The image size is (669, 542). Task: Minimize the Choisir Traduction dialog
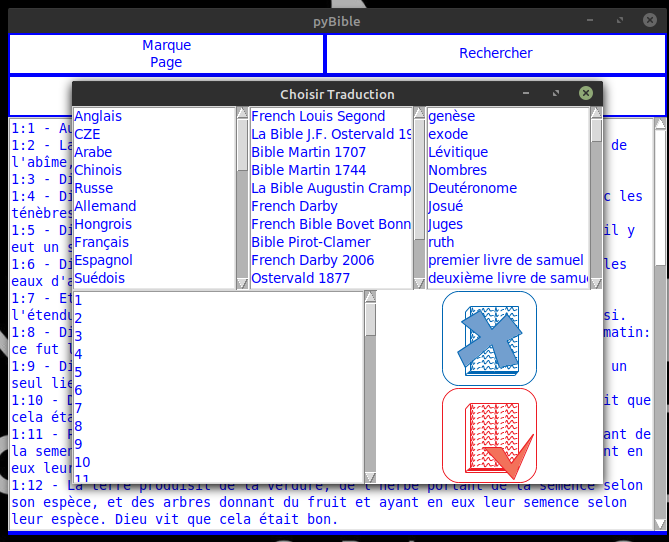click(526, 93)
